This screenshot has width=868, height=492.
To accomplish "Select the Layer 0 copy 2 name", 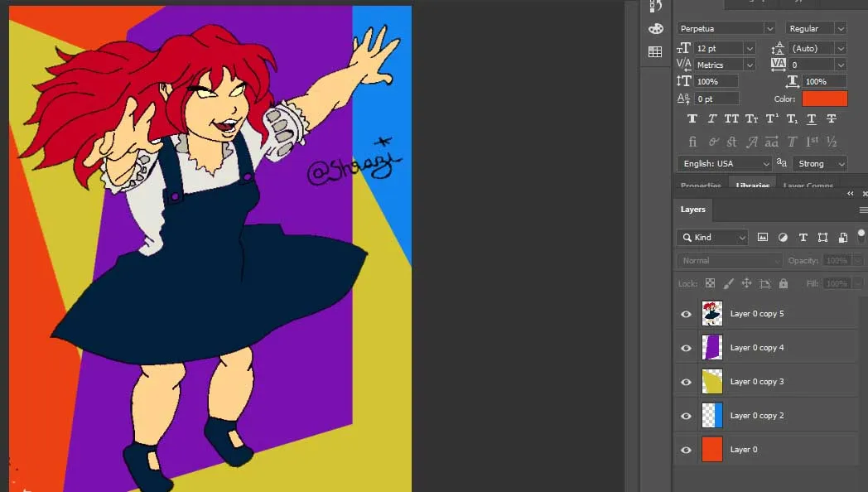I will click(757, 416).
